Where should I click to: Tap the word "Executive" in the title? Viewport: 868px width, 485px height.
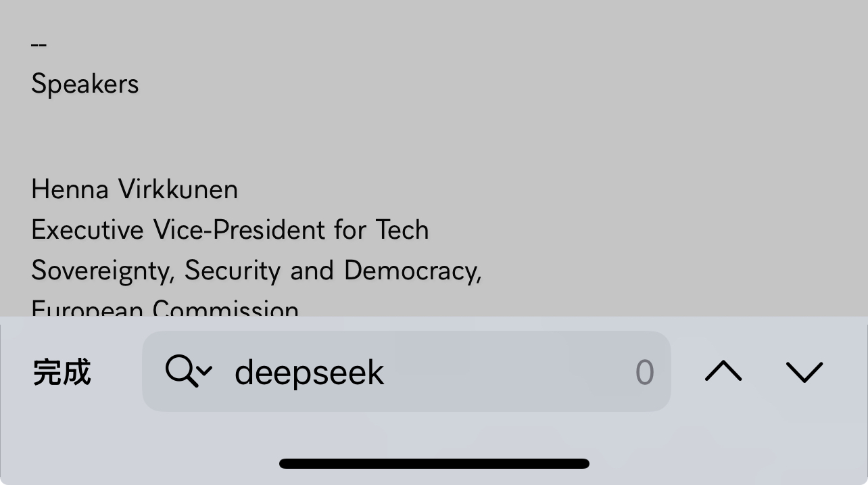(87, 230)
